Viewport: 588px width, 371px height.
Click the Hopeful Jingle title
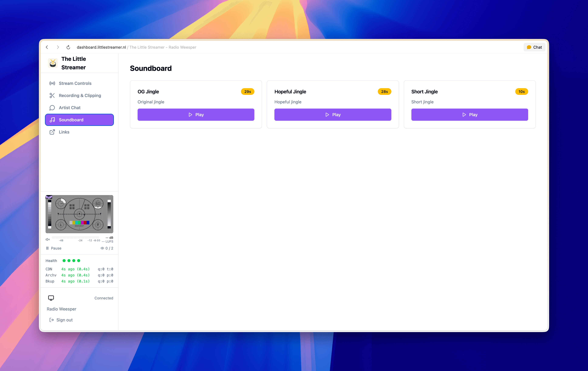[x=290, y=92]
